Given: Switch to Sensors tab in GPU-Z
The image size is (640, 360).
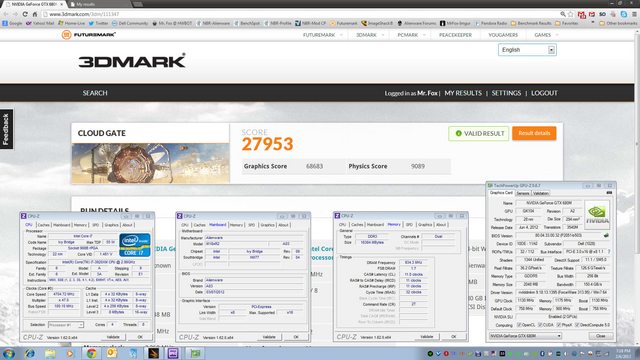Looking at the screenshot, I should [x=523, y=193].
